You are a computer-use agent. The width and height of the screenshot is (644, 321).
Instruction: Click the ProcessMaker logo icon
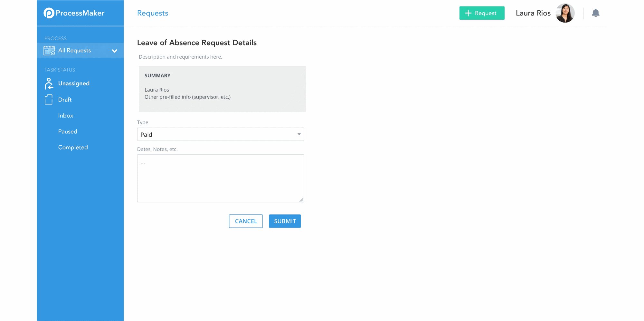tap(49, 13)
